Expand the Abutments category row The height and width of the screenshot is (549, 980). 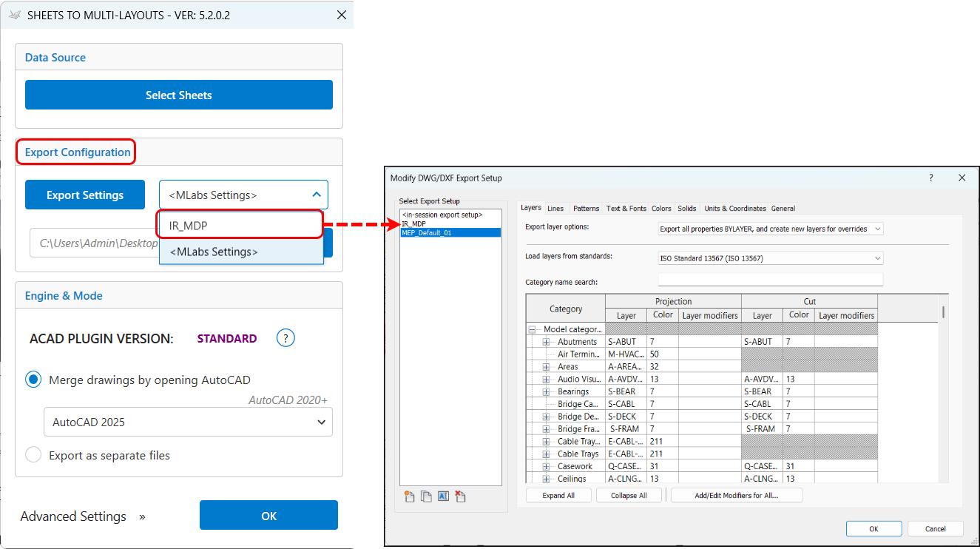(547, 342)
